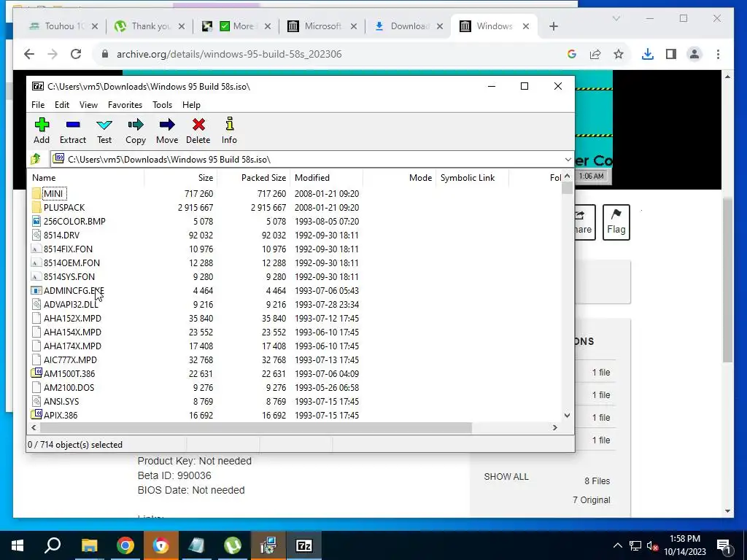
Task: Open the File menu in 7-Zip
Action: point(38,105)
